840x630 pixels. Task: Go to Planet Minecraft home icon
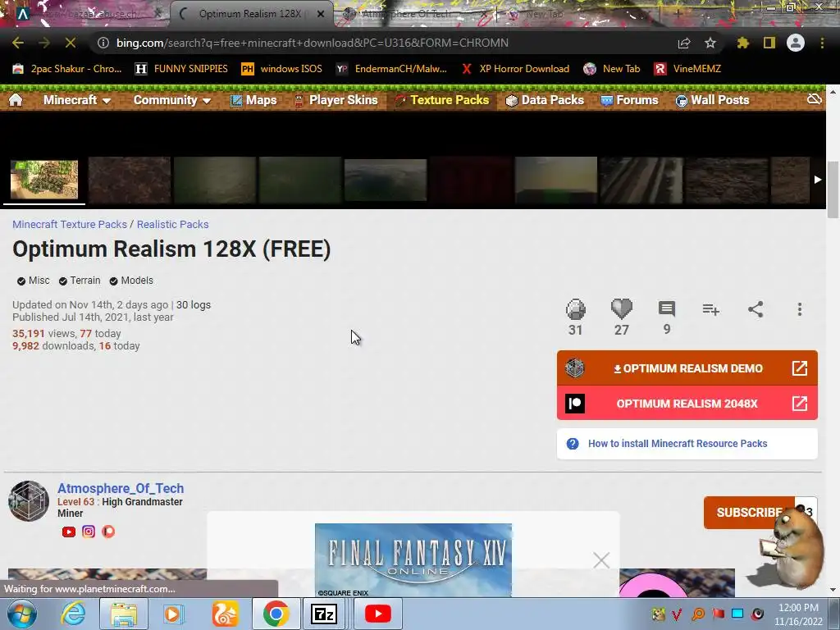[x=16, y=99]
